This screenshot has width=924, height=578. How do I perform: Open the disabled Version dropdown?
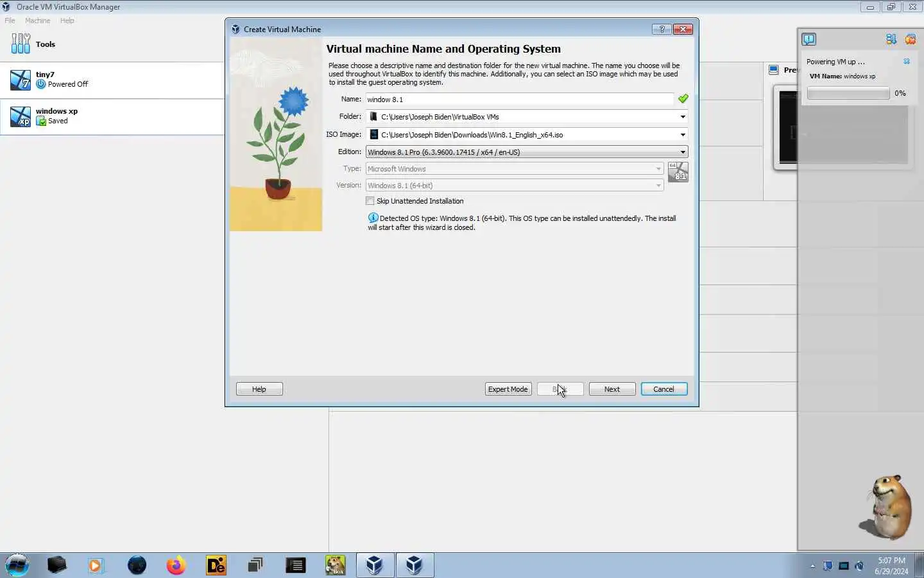point(515,186)
